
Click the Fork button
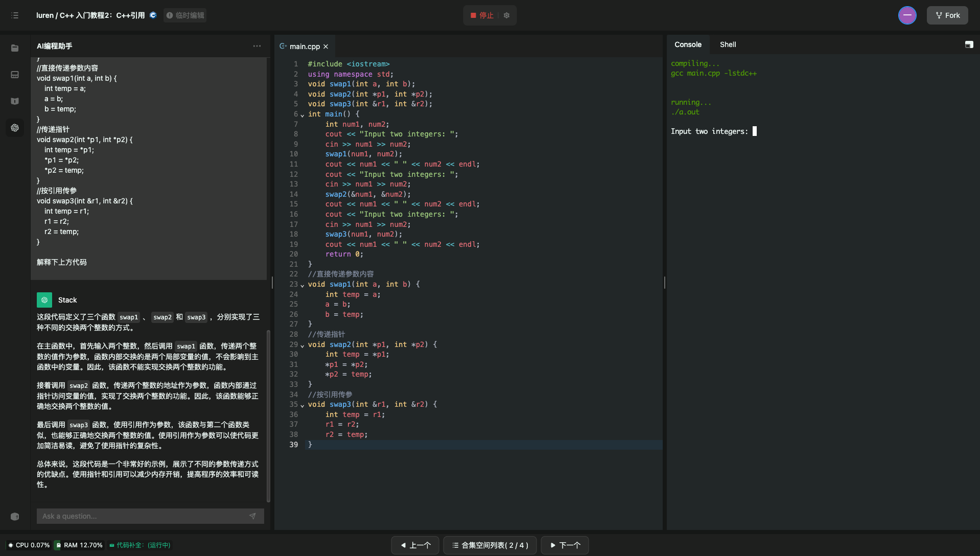pyautogui.click(x=947, y=15)
